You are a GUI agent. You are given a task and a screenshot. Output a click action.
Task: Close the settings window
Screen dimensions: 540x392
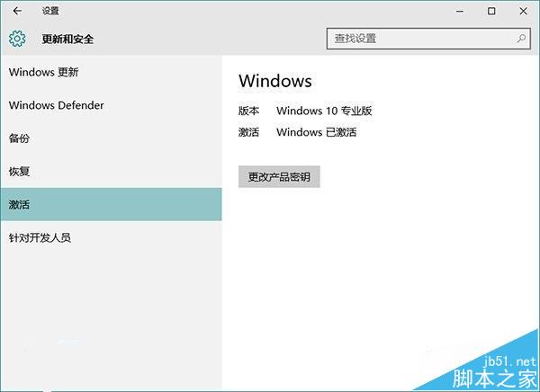click(x=523, y=12)
